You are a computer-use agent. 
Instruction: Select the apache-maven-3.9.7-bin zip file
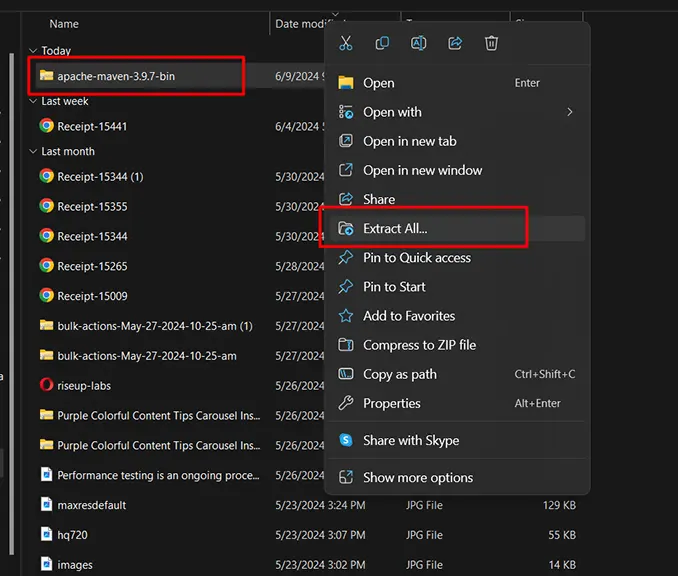(x=115, y=76)
